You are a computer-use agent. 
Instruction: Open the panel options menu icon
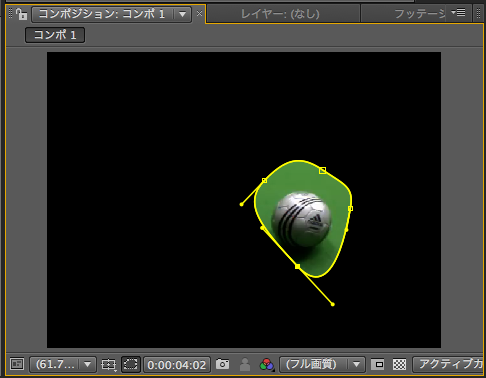458,13
